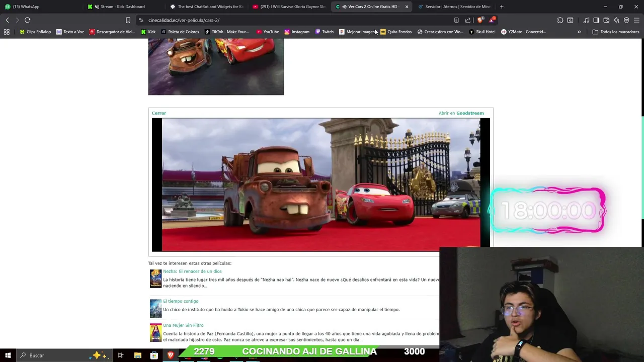
Task: Open Instagram bookmark
Action: coord(297,32)
